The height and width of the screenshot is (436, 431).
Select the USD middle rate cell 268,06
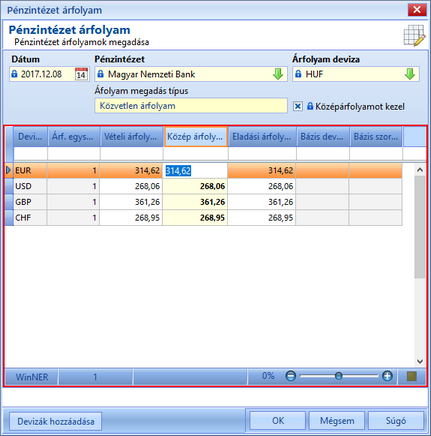click(x=195, y=186)
